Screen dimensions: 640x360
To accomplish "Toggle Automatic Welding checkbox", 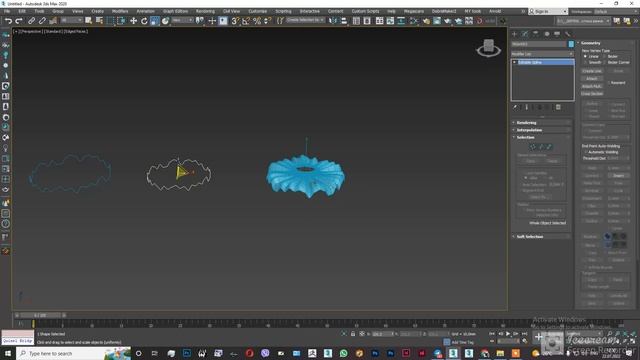I will pyautogui.click(x=586, y=152).
